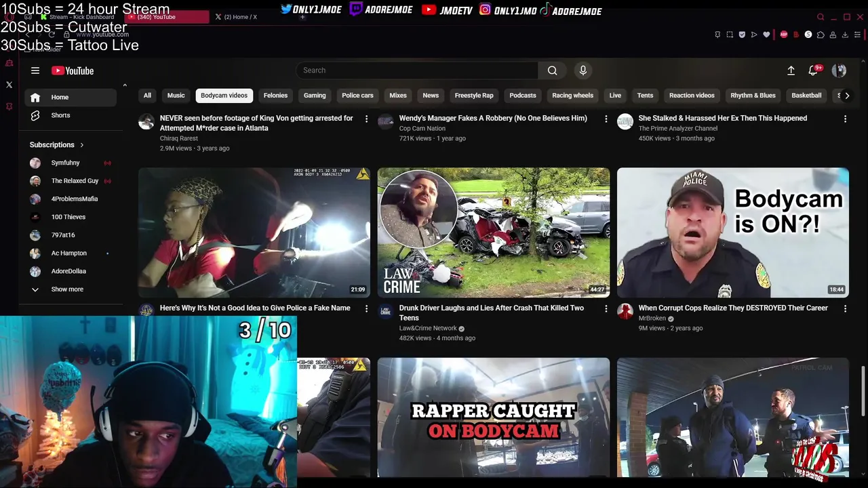This screenshot has width=868, height=488.
Task: Open the MrBroken channel avatar
Action: [625, 312]
